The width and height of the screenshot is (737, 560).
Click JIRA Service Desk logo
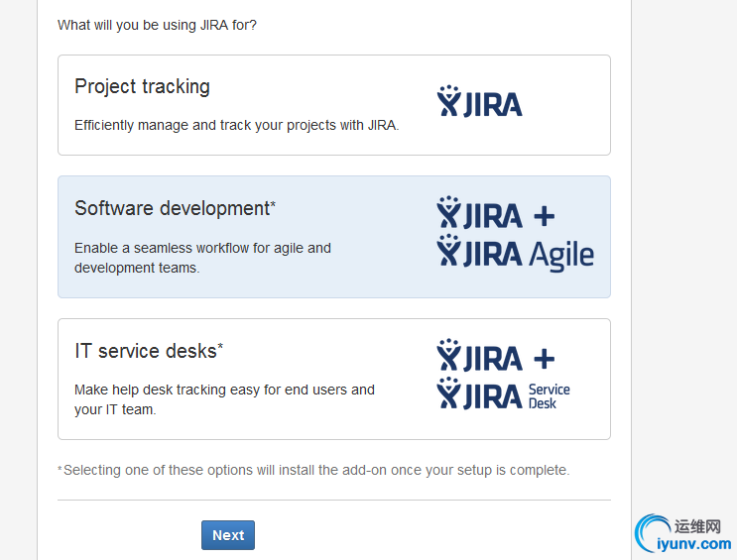503,393
